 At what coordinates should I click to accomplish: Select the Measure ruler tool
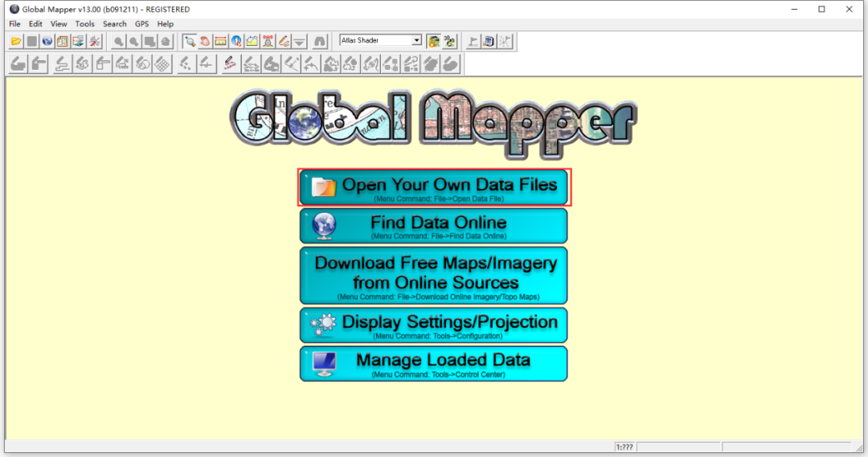pyautogui.click(x=221, y=41)
